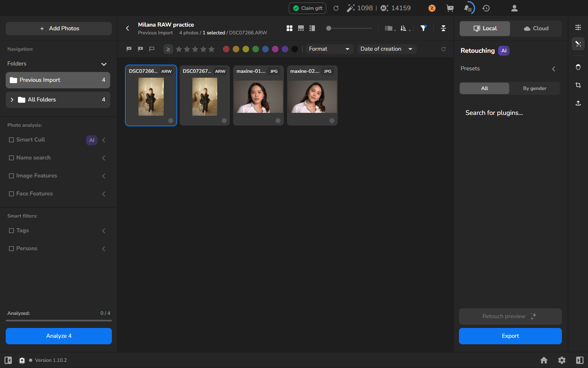Click the collapse panel icon next to the filter
This screenshot has height=368, width=588.
pos(443,28)
